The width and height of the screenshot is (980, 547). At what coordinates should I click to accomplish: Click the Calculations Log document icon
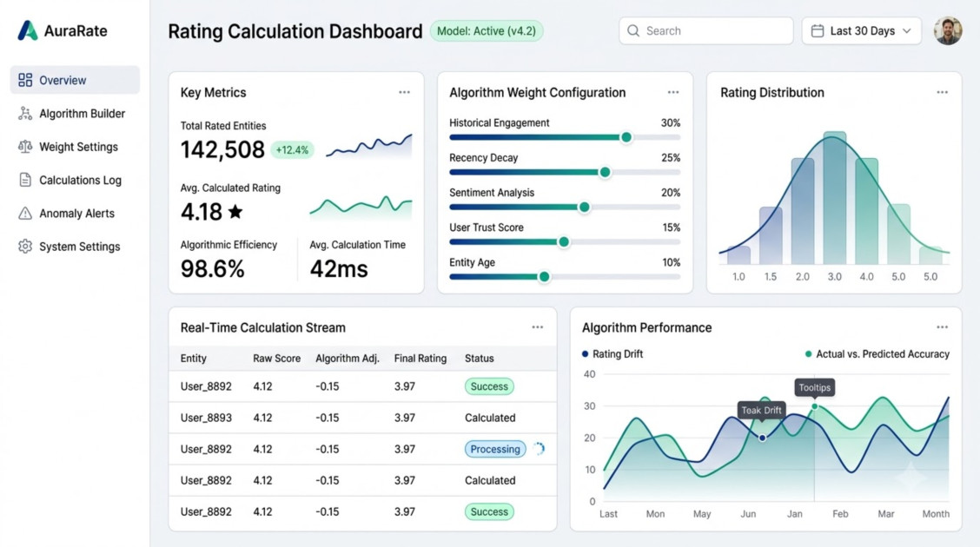pos(25,180)
